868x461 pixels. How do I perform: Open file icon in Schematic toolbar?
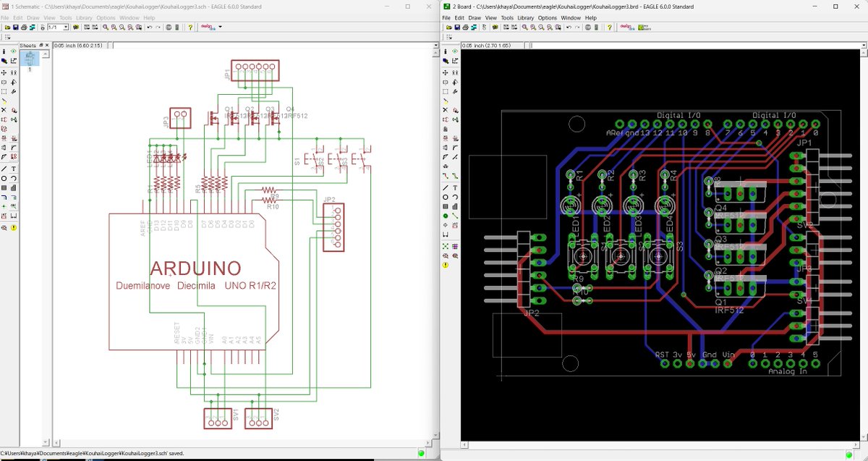7,28
